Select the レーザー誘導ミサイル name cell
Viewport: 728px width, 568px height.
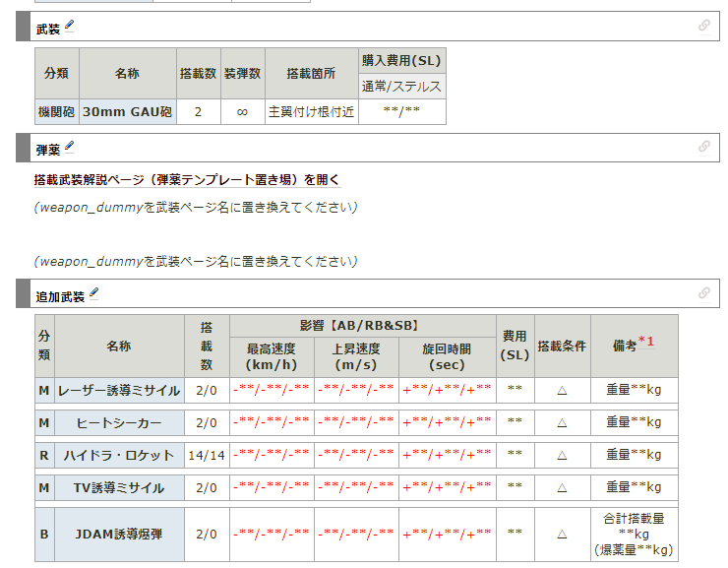(x=119, y=391)
